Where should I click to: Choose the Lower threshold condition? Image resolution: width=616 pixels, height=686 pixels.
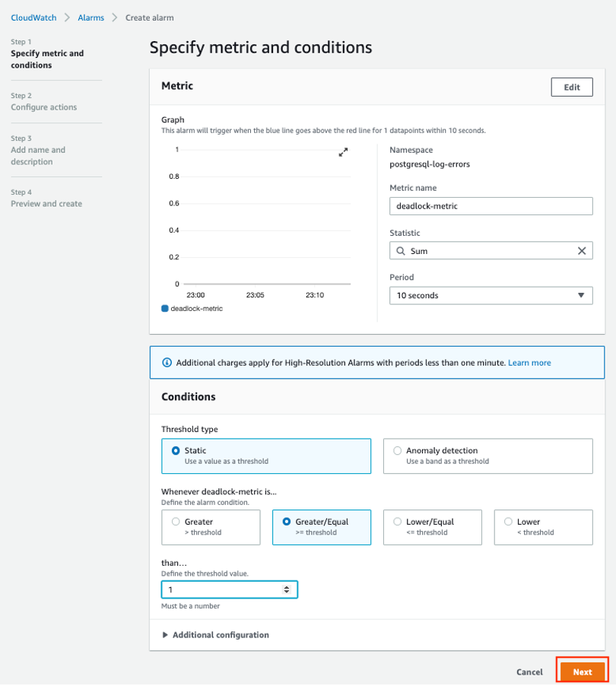[x=509, y=522]
